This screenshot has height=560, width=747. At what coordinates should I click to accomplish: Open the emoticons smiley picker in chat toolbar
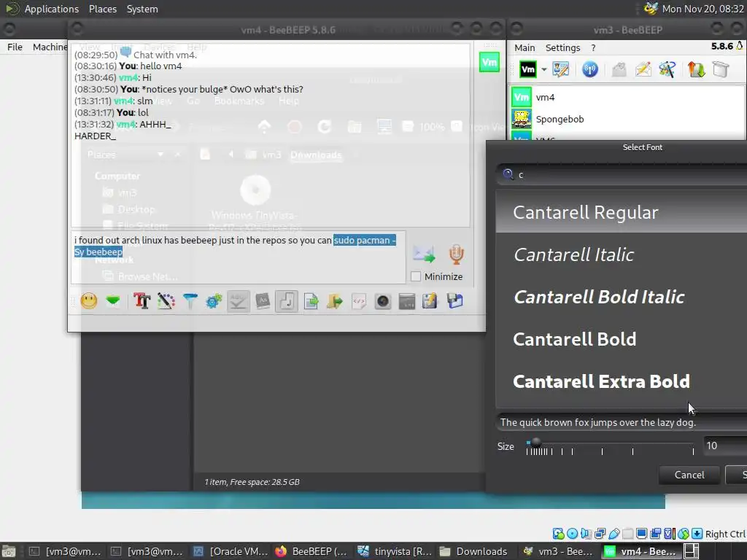[x=88, y=301]
